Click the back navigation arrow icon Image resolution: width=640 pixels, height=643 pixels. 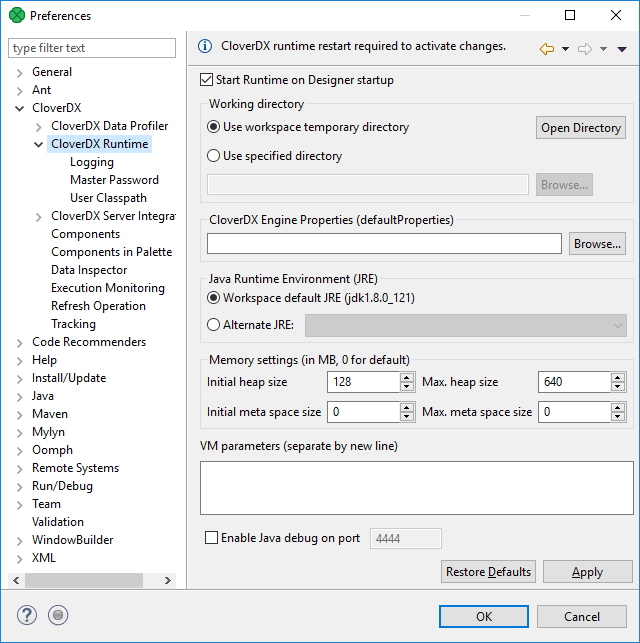click(x=546, y=48)
